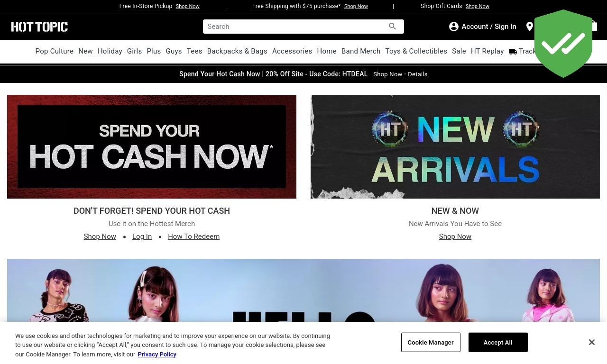Image resolution: width=607 pixels, height=364 pixels.
Task: Click the search magnifier icon
Action: [x=392, y=27]
